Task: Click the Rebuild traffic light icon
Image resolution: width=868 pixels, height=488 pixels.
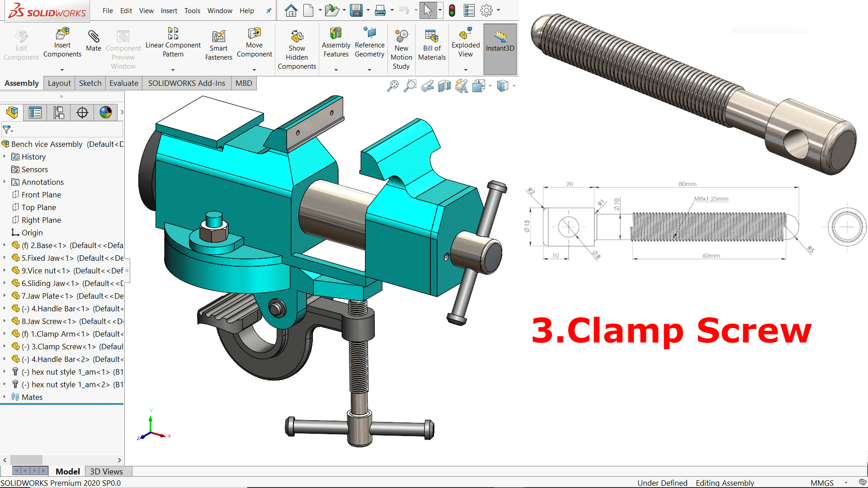Action: pyautogui.click(x=452, y=10)
